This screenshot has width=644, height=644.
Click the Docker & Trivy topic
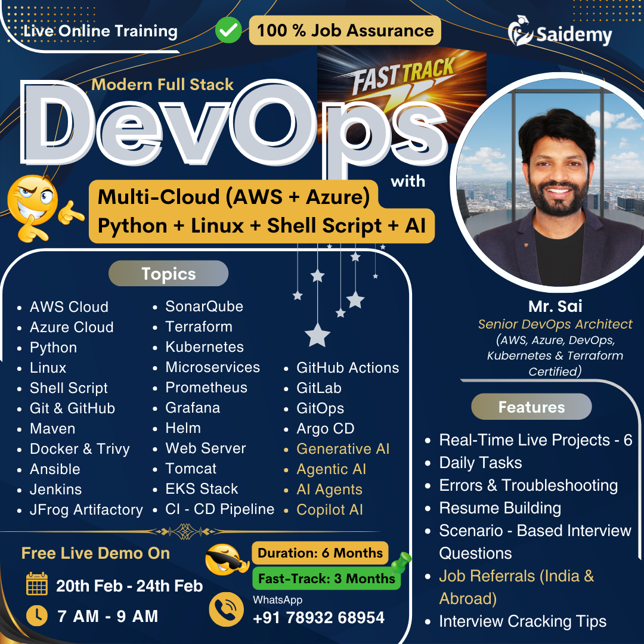pos(80,448)
